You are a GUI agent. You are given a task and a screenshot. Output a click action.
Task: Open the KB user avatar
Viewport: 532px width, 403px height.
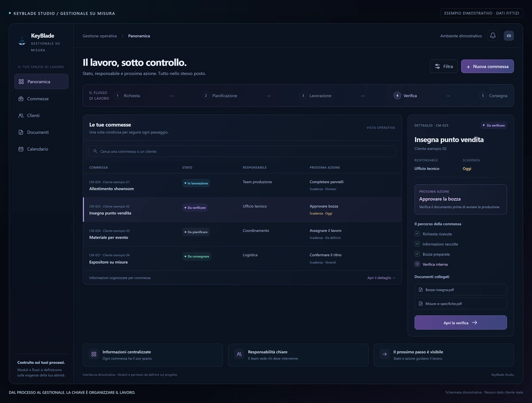(x=509, y=36)
